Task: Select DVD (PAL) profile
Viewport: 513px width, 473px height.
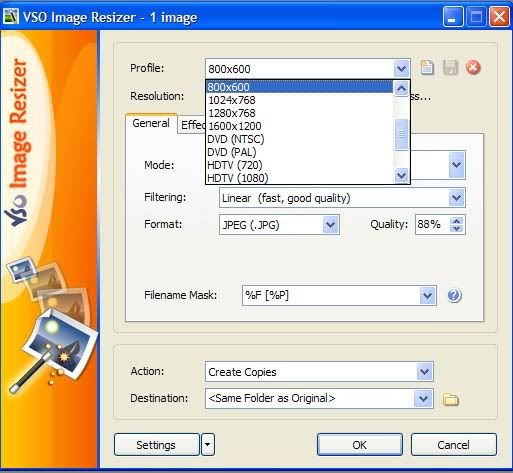Action: pyautogui.click(x=299, y=152)
